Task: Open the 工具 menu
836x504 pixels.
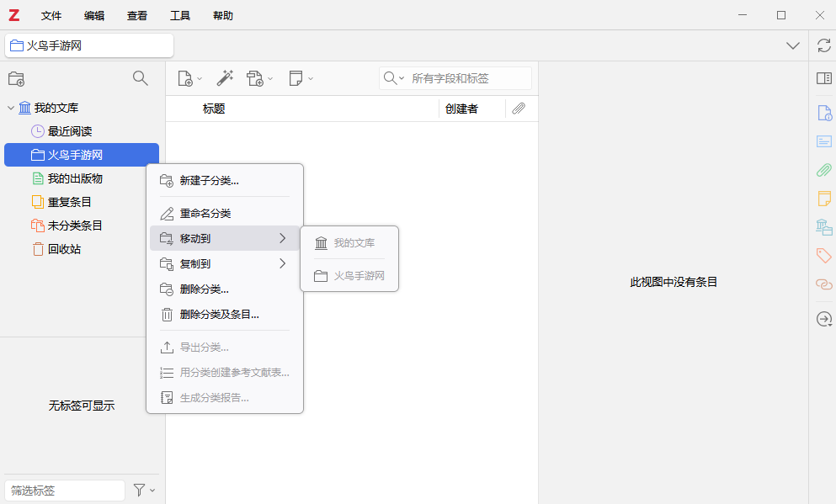Action: tap(180, 16)
